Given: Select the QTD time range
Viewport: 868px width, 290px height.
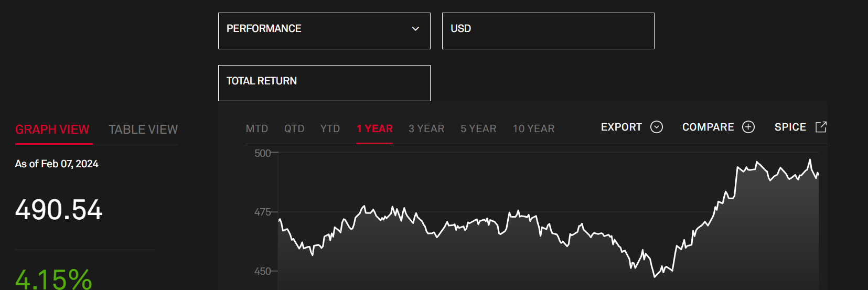Looking at the screenshot, I should coord(294,129).
